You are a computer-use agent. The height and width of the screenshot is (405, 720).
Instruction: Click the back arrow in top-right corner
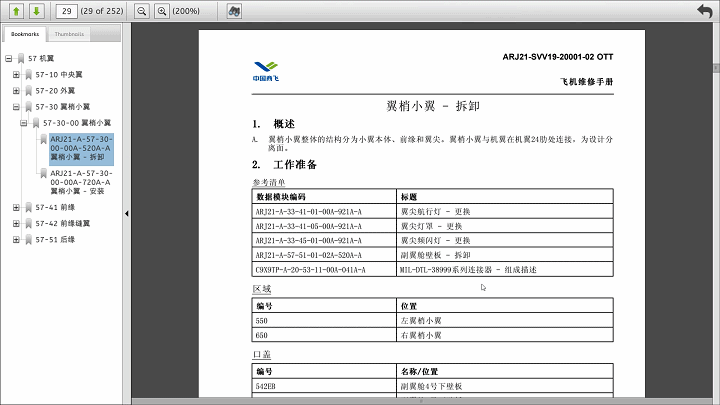[x=704, y=11]
